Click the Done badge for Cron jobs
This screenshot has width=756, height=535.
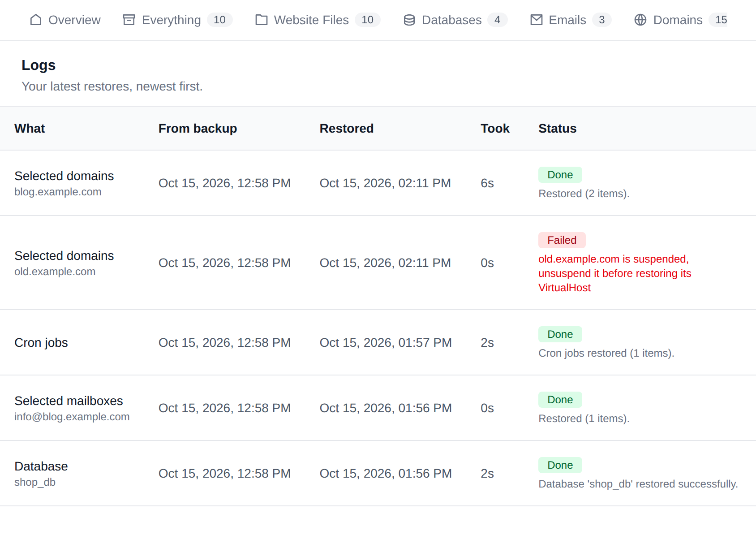560,334
